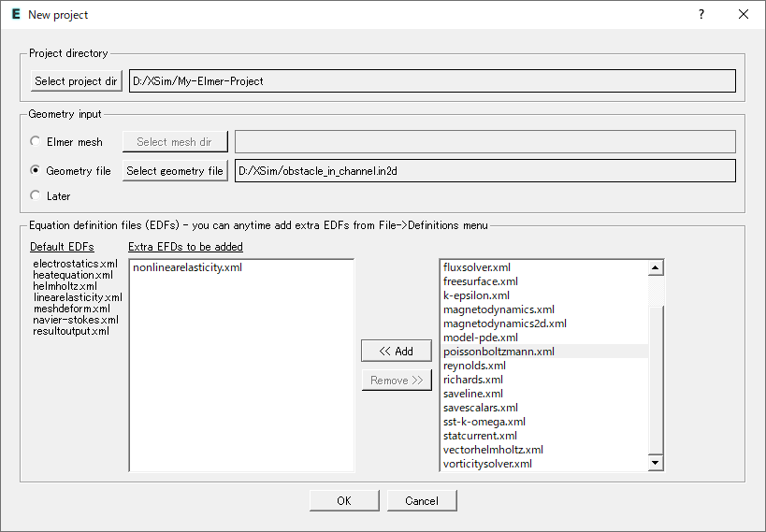Viewport: 766px width, 532px height.
Task: Click the scrollbar up arrow of EDF list
Action: coord(656,267)
